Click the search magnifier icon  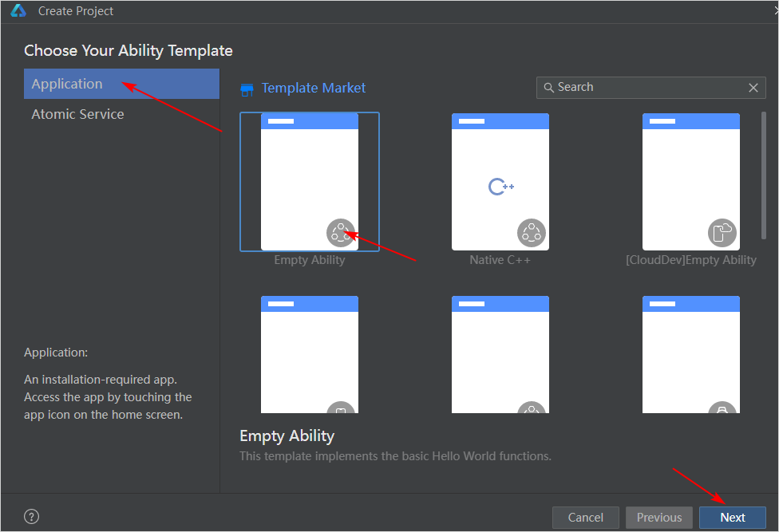click(x=548, y=88)
